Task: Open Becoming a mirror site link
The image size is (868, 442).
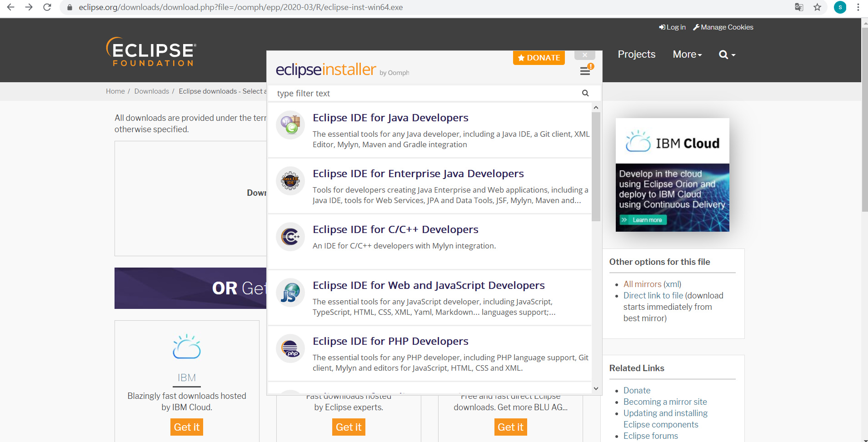Action: click(x=665, y=402)
